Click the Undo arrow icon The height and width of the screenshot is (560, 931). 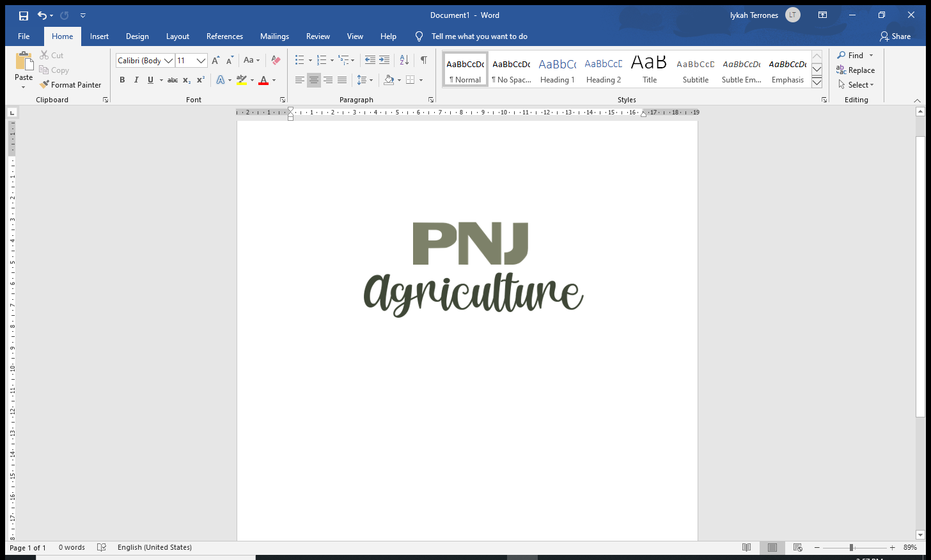[42, 15]
